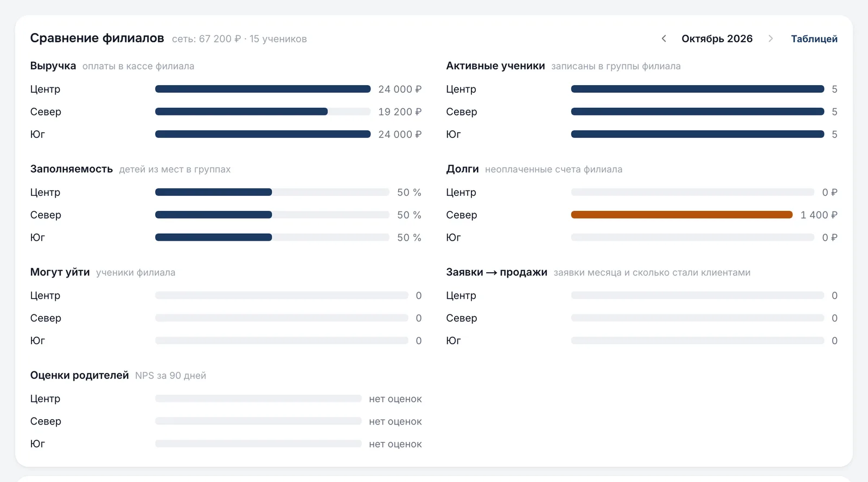Screen dimensions: 868x482
Task: Click the Оценки родителей section heading
Action: click(x=79, y=375)
